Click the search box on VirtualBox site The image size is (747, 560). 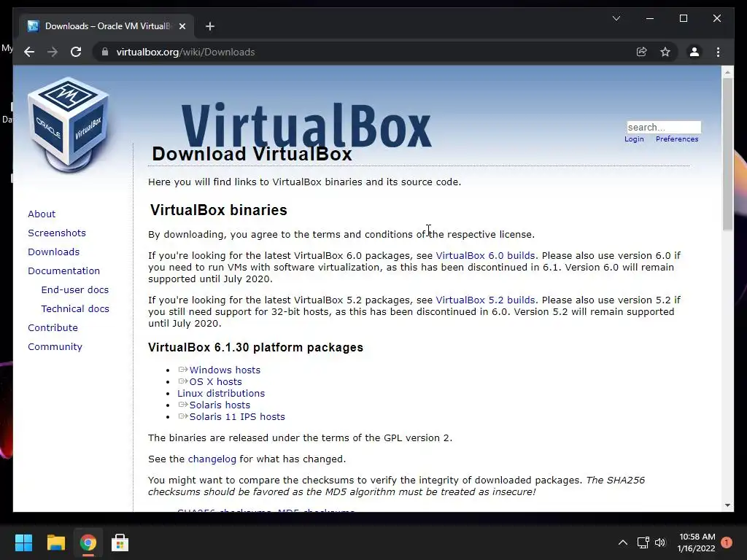664,127
